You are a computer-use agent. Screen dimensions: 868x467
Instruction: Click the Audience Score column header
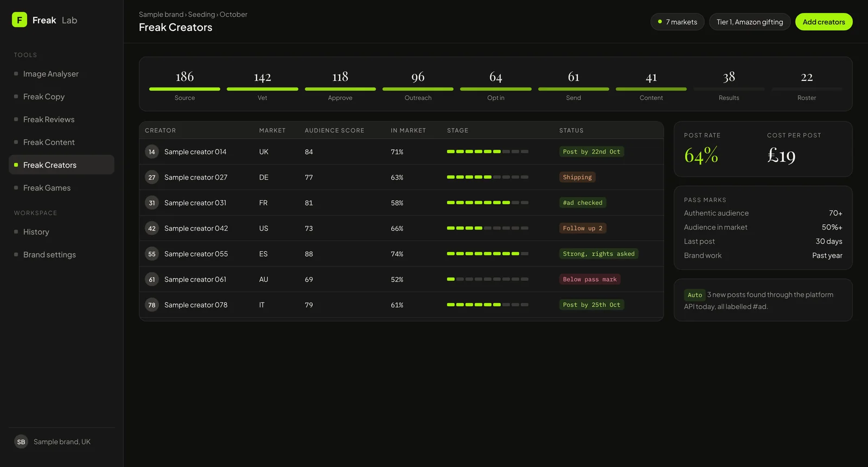(x=335, y=130)
